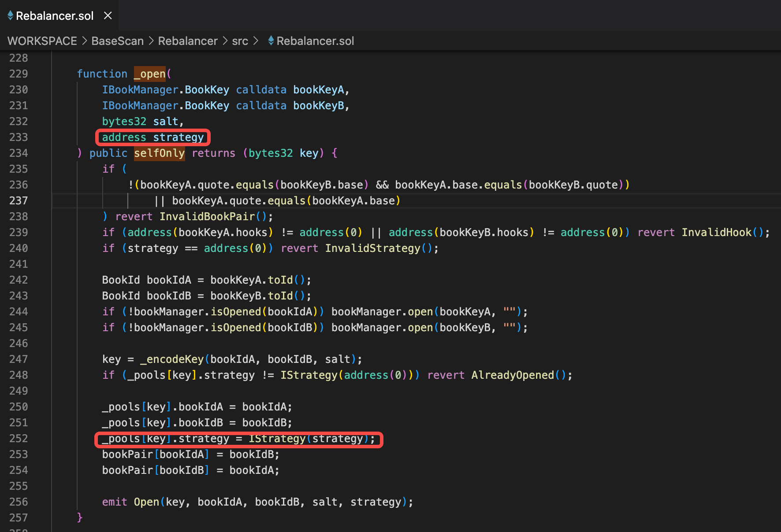Click bookKeyA parameter on line 230
The height and width of the screenshot is (532, 781).
coord(319,90)
